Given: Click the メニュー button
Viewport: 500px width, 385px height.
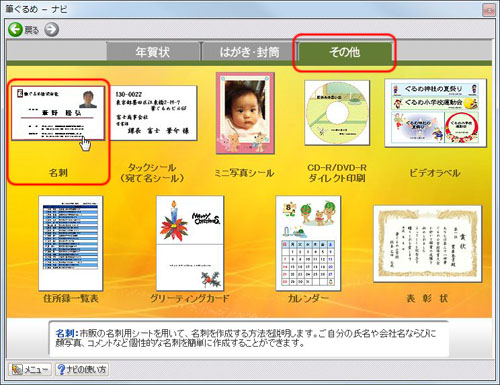Looking at the screenshot, I should [x=30, y=369].
